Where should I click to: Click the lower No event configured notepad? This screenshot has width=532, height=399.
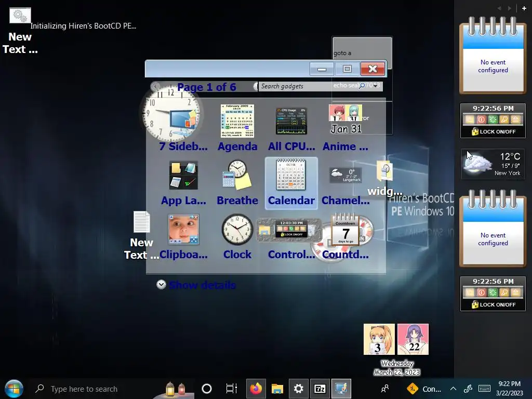(x=493, y=228)
